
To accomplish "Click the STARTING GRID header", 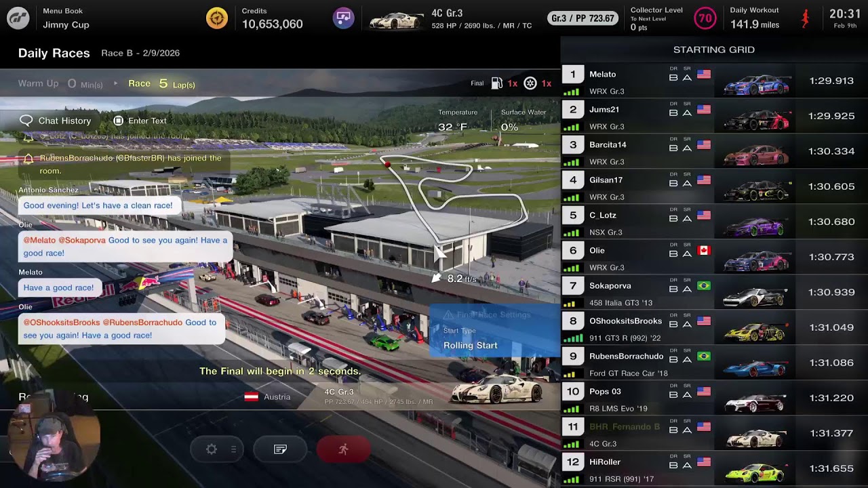I will [x=714, y=49].
